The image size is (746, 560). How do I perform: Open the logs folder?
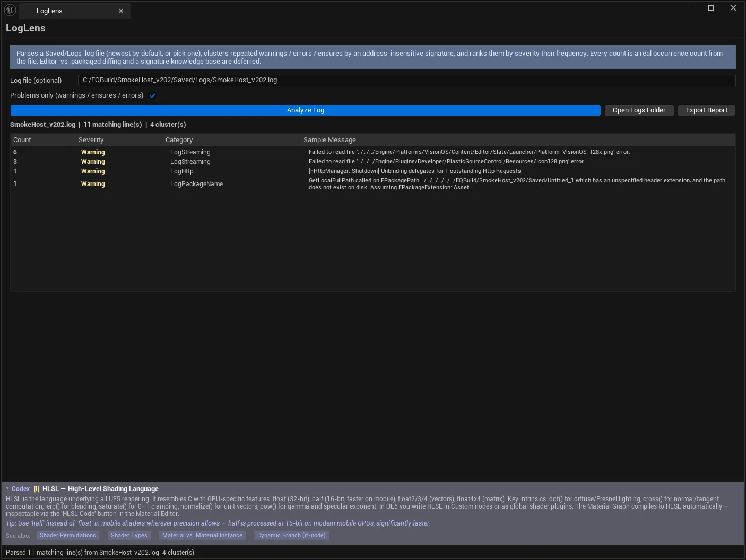point(639,110)
